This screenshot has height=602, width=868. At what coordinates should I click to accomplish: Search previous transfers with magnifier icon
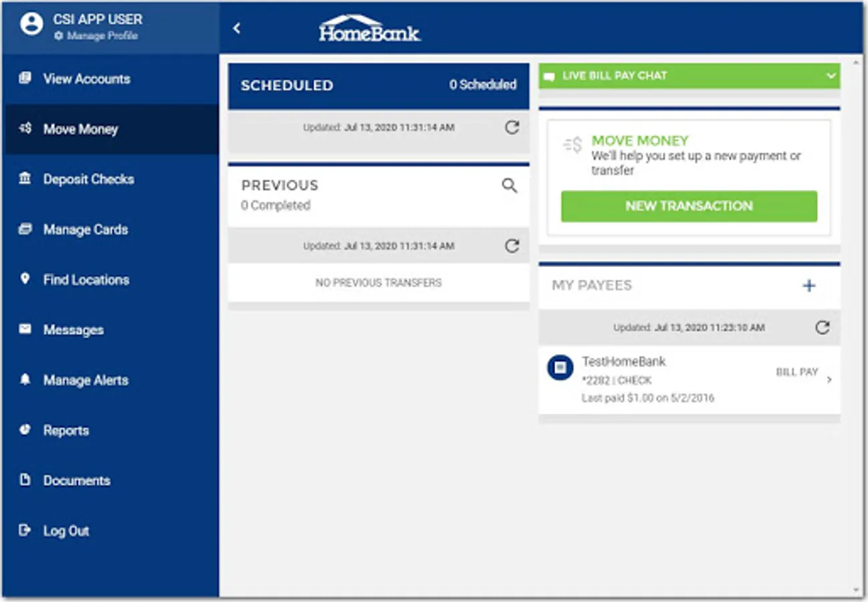pyautogui.click(x=510, y=186)
